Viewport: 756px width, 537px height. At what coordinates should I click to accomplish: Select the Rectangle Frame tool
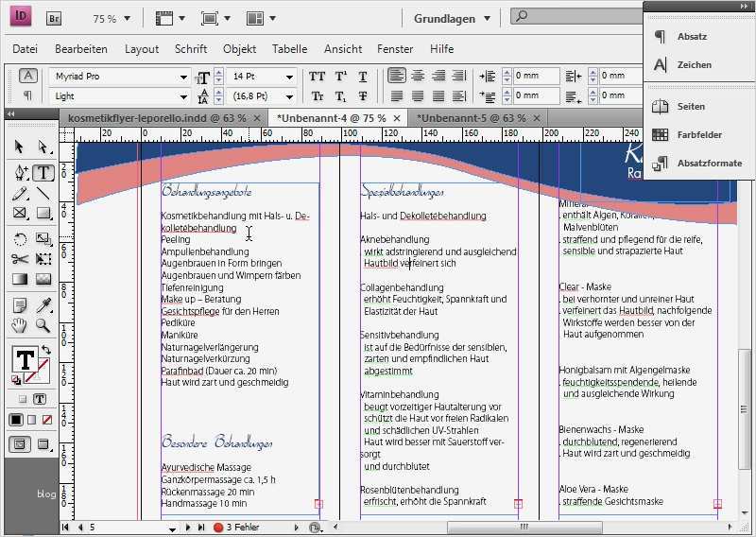pos(20,213)
